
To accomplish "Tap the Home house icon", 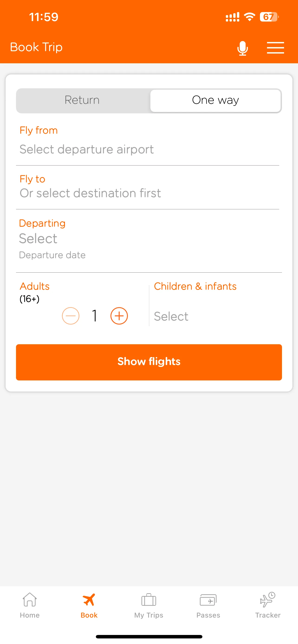I will [x=29, y=599].
